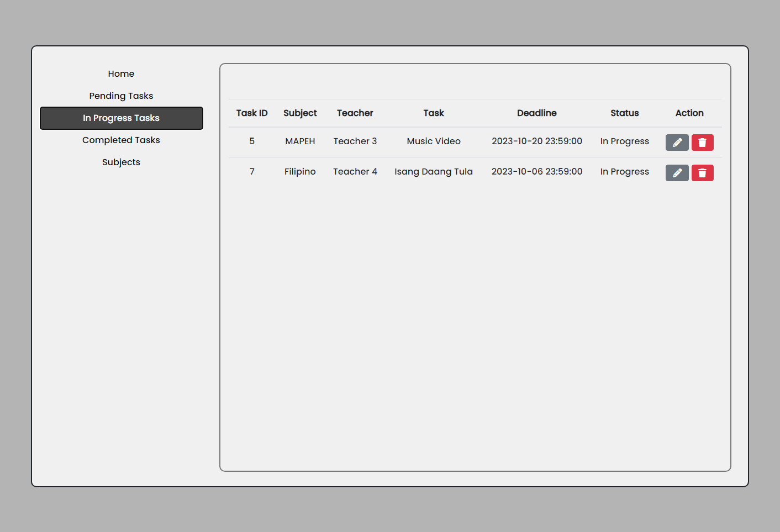Click the Task ID column header
This screenshot has width=780, height=532.
[x=252, y=113]
